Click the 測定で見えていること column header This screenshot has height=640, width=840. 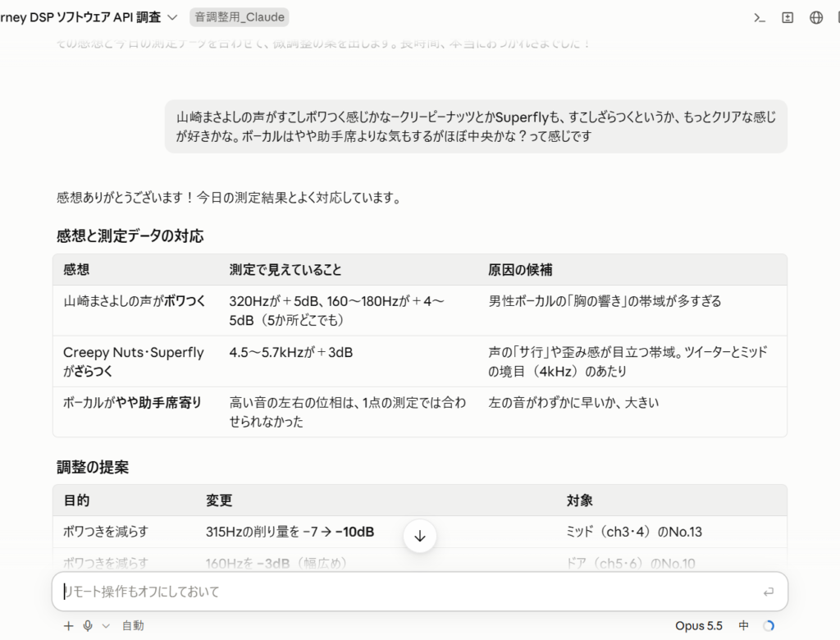click(x=285, y=270)
